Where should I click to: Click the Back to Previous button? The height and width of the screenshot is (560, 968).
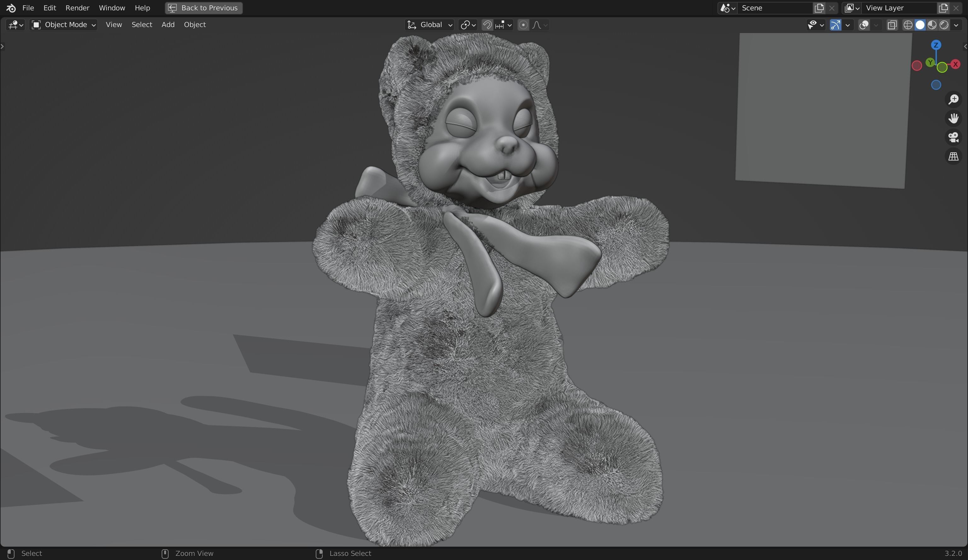tap(203, 8)
